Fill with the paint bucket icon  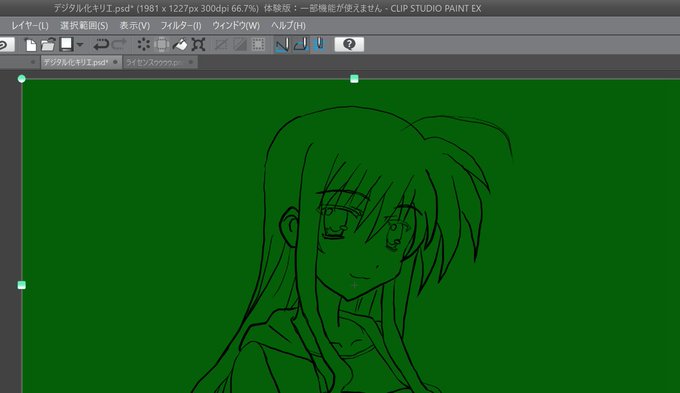coord(180,44)
